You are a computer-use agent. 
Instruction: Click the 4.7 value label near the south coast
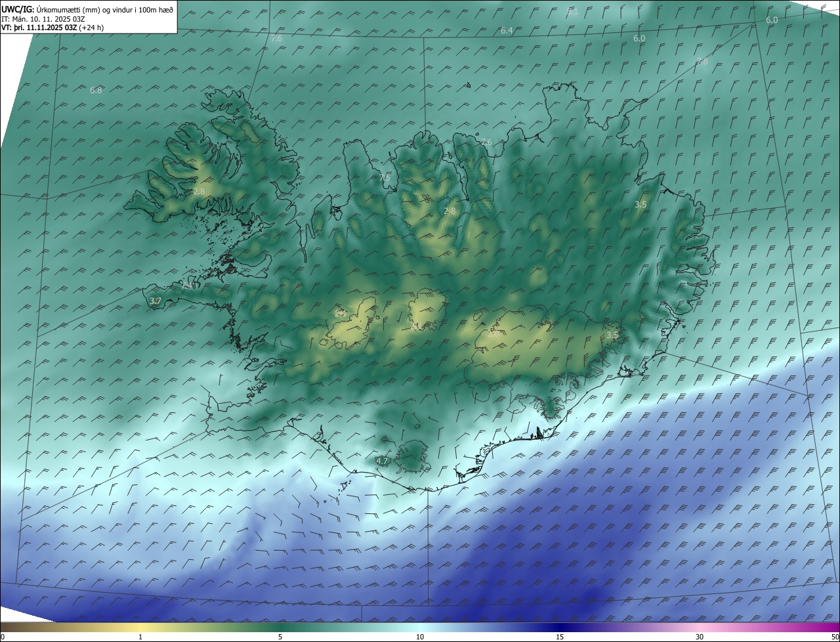tap(382, 461)
